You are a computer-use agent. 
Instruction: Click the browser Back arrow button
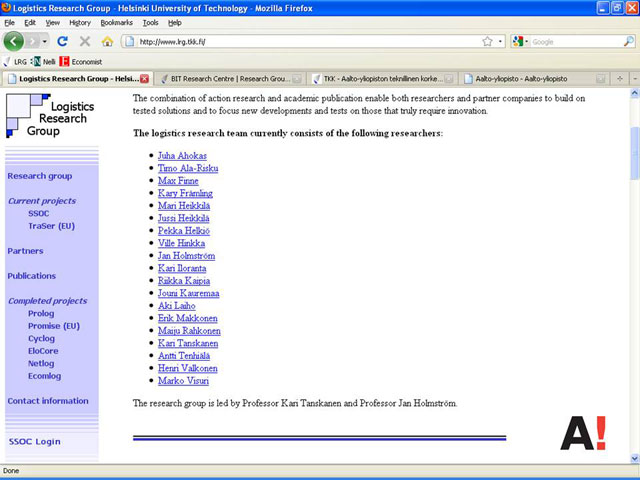14,42
